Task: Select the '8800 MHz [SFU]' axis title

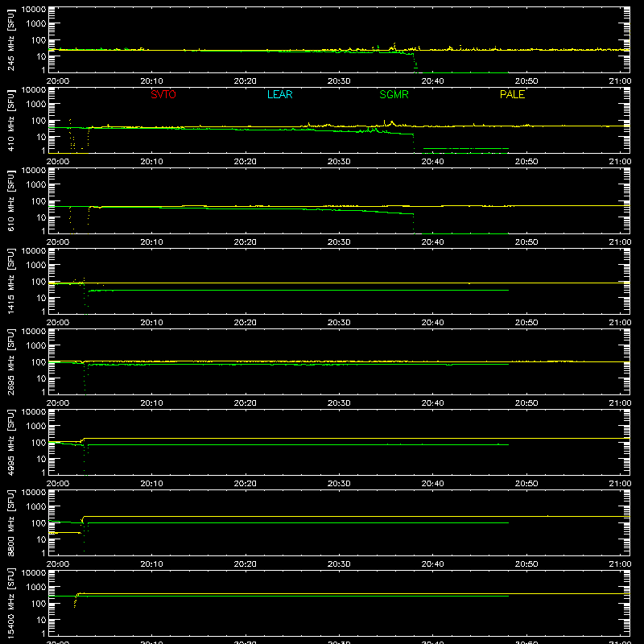Action: [x=10, y=522]
